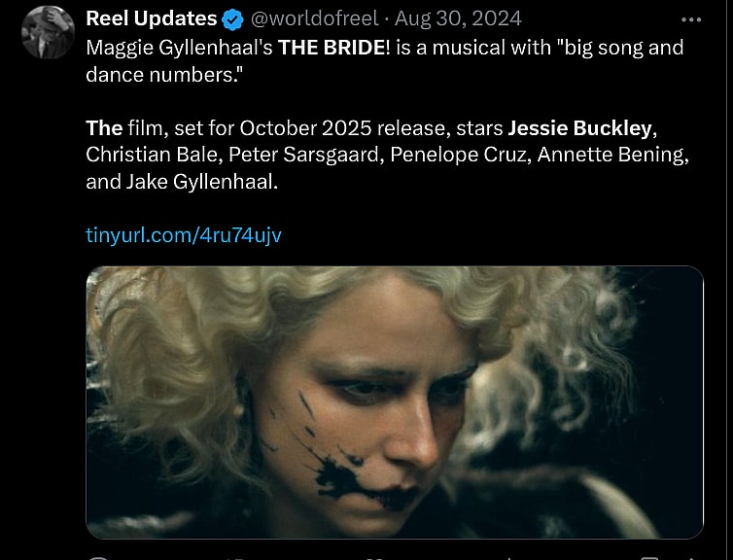
Task: Click the views analytics icon below image
Action: (x=508, y=558)
